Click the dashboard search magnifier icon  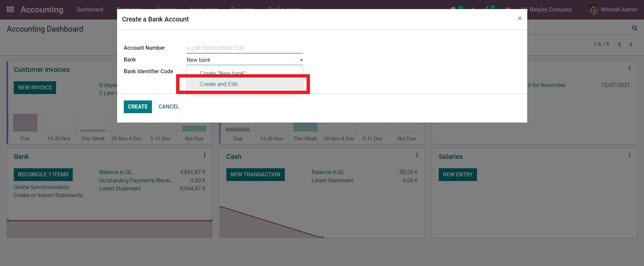(x=635, y=28)
